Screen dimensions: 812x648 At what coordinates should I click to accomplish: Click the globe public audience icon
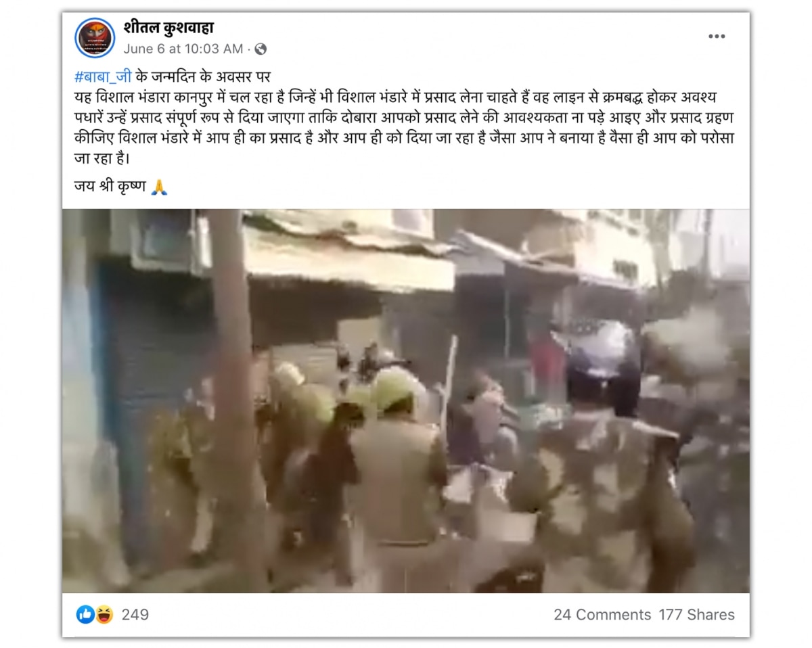pyautogui.click(x=261, y=49)
